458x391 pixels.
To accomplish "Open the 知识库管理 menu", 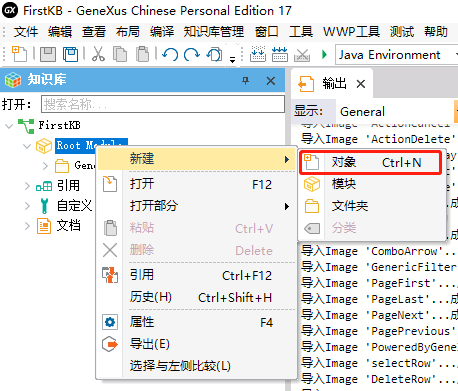I will pyautogui.click(x=214, y=32).
